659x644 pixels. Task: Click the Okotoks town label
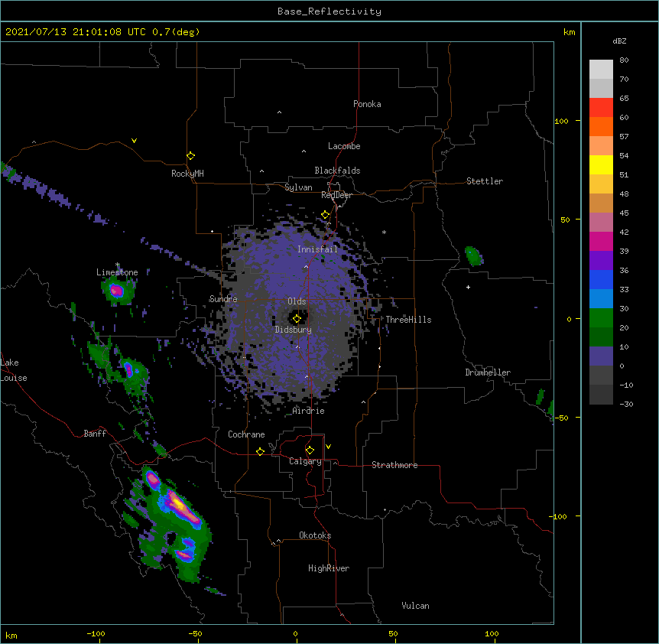pyautogui.click(x=315, y=535)
